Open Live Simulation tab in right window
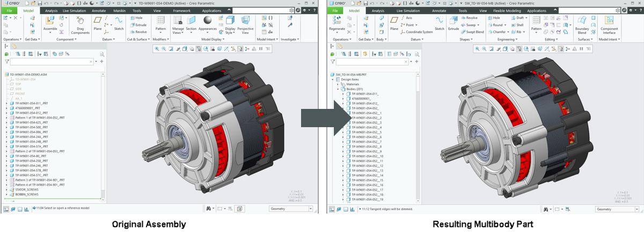This screenshot has width=644, height=235. (x=408, y=10)
